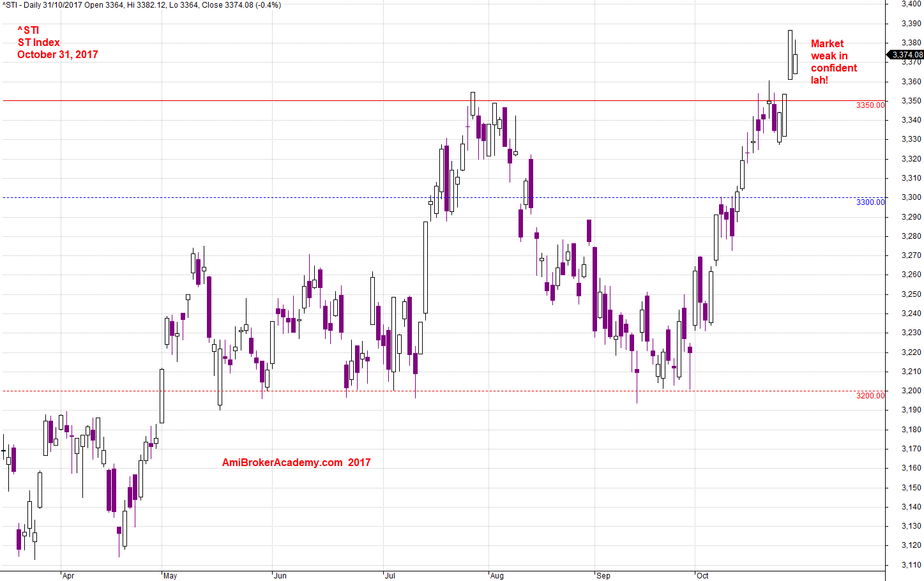Click the 3,390 value on the price axis
Viewport: 924px width, 581px height.
pos(911,24)
